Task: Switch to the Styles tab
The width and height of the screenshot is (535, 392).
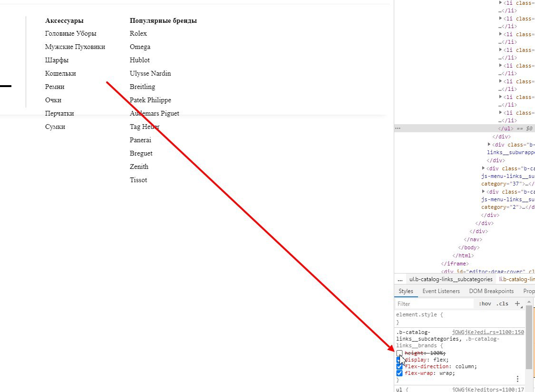Action: coord(406,291)
